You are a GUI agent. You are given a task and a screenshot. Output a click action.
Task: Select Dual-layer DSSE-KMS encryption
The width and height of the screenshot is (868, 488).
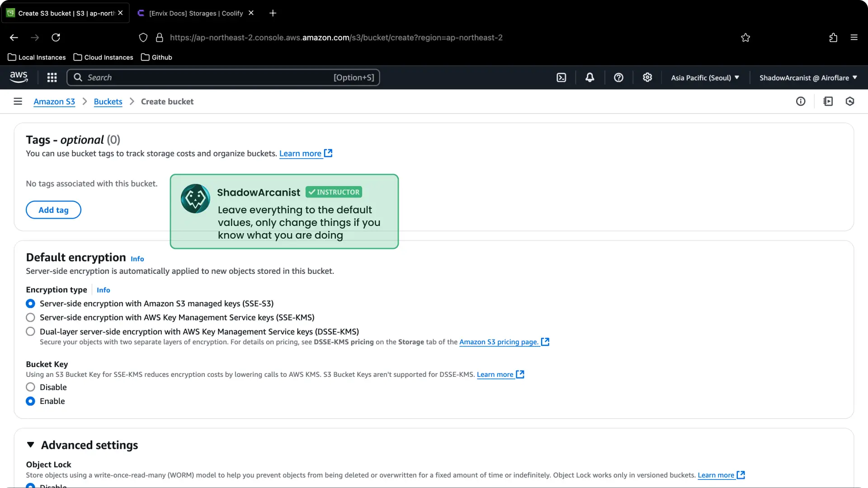[30, 331]
